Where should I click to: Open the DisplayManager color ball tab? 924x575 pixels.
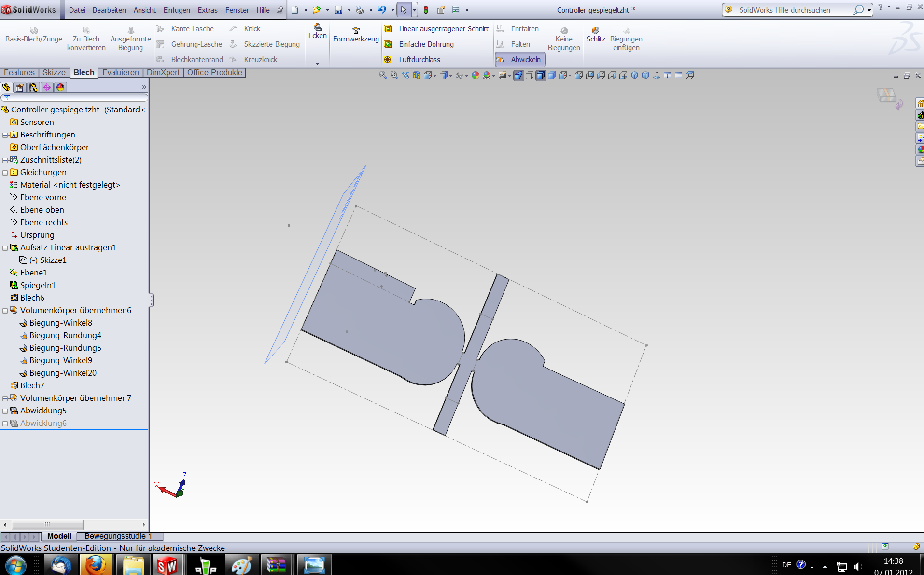click(x=60, y=87)
